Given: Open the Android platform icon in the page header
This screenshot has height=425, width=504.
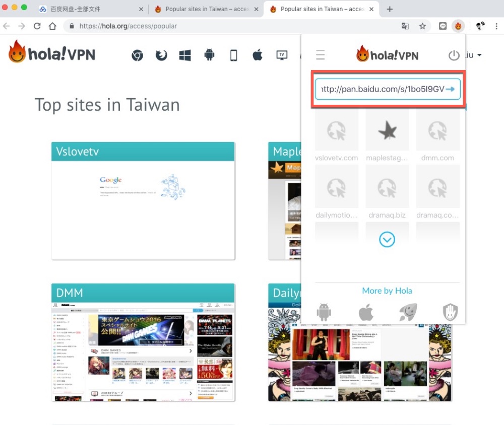Looking at the screenshot, I should [209, 55].
